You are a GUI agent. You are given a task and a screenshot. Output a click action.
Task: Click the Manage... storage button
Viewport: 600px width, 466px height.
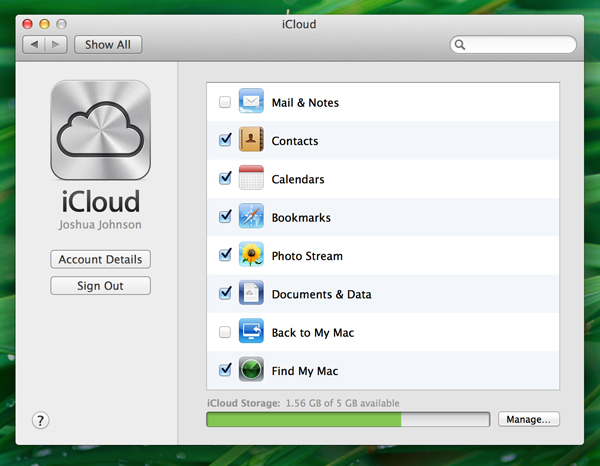point(528,419)
